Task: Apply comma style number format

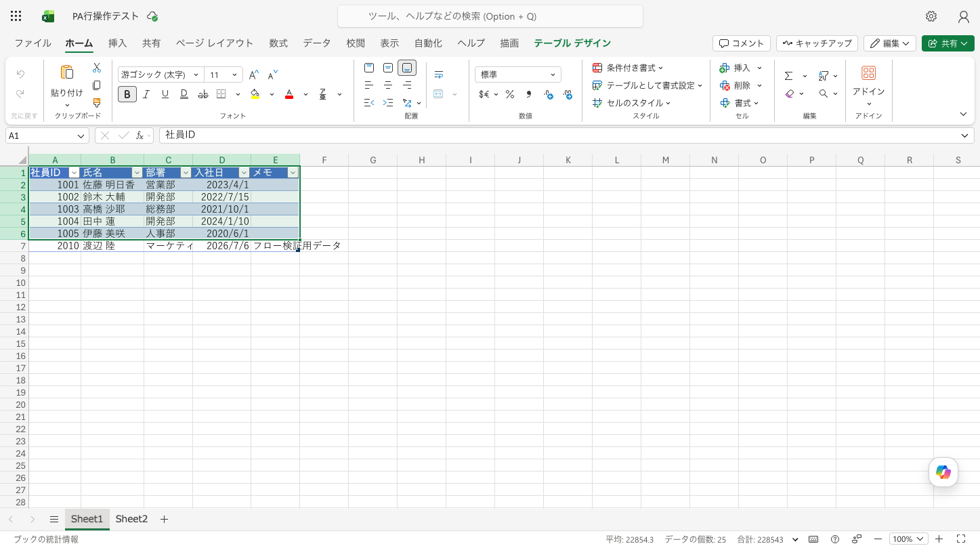Action: pos(529,94)
